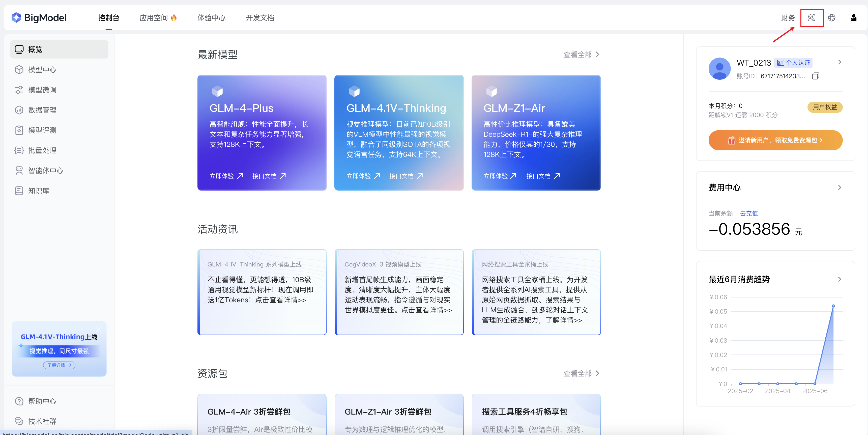Open the GLM-4.1V-Thinking 系列模型上线 news card
The width and height of the screenshot is (868, 435).
[x=262, y=292]
